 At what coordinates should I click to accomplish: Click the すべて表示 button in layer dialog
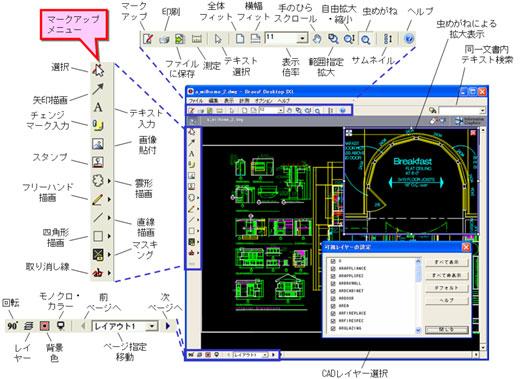(447, 262)
